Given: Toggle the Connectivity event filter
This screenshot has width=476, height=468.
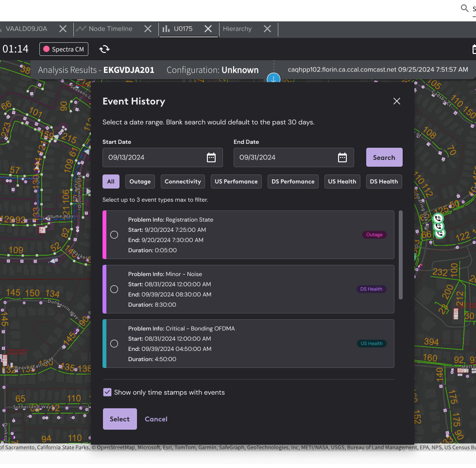Looking at the screenshot, I should (183, 182).
